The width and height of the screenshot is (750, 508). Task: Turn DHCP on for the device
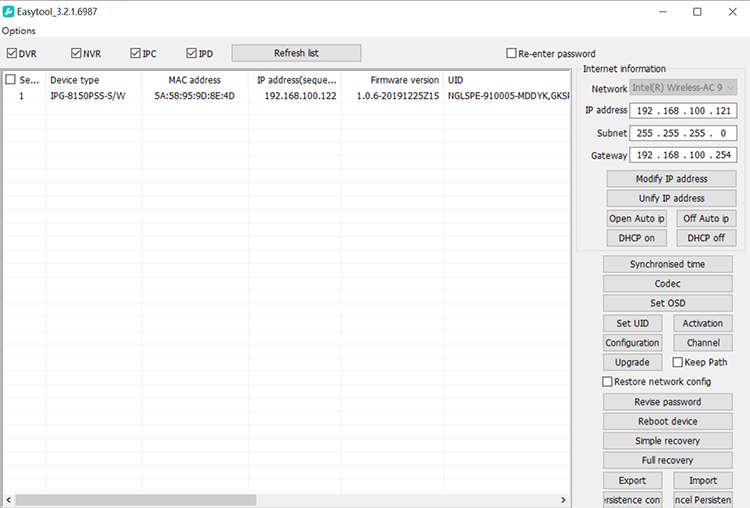pyautogui.click(x=635, y=238)
